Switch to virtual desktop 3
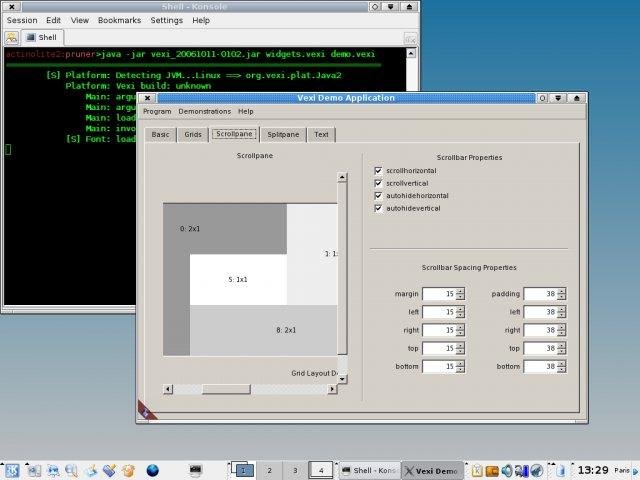This screenshot has height=480, width=640. pyautogui.click(x=294, y=470)
